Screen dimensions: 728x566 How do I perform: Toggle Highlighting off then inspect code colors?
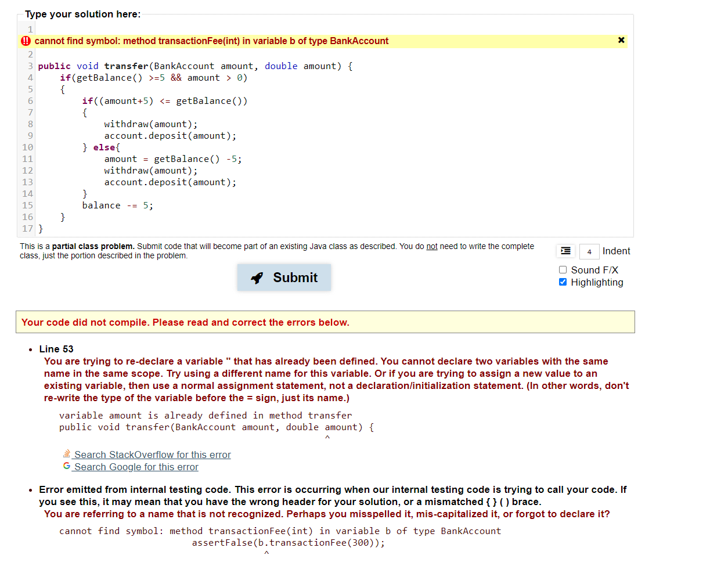[563, 282]
